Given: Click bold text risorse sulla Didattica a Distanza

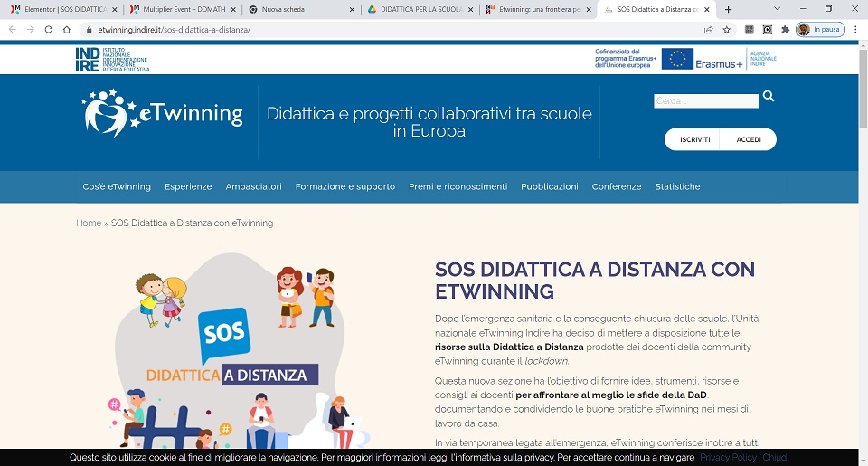Looking at the screenshot, I should tap(509, 347).
